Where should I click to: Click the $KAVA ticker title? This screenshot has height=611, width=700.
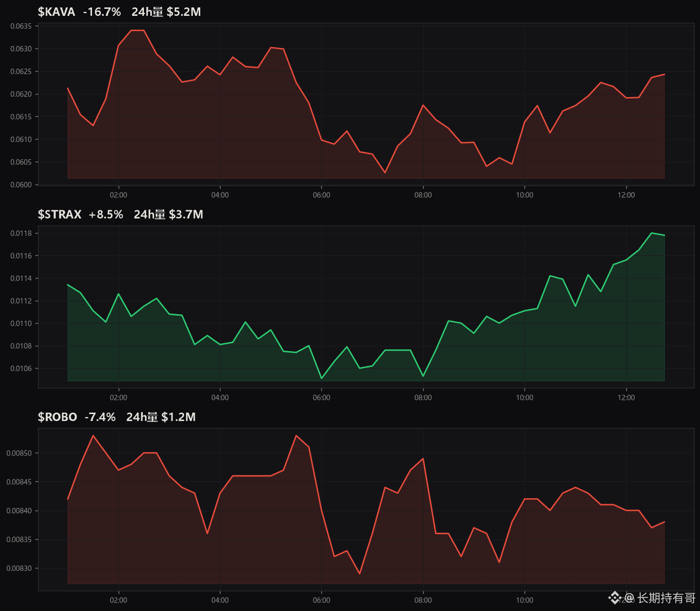pos(56,12)
